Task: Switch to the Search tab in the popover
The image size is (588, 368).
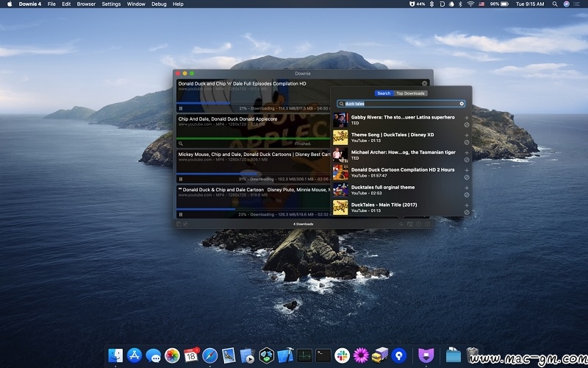Action: tap(384, 93)
